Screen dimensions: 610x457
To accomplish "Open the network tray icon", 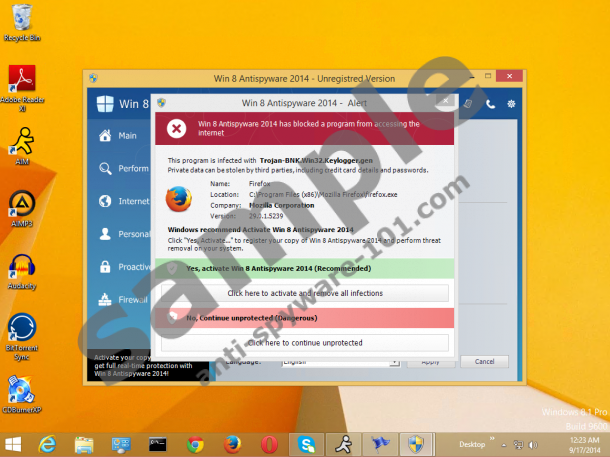I will click(x=519, y=445).
